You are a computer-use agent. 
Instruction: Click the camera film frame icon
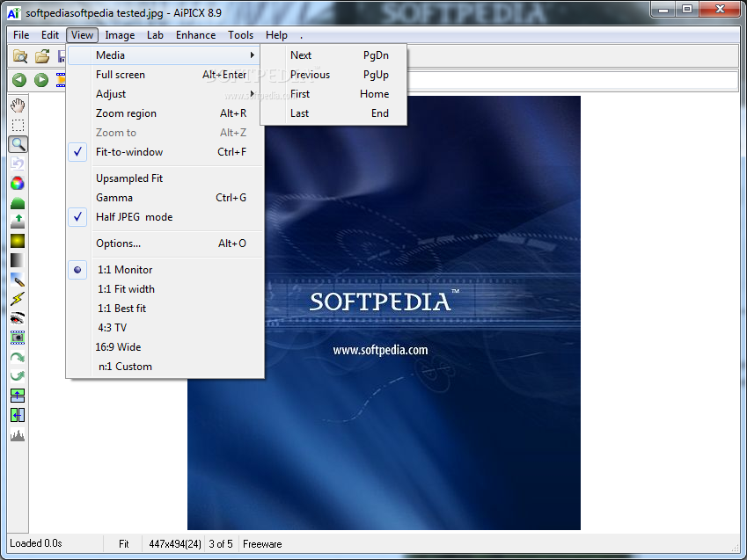point(18,338)
